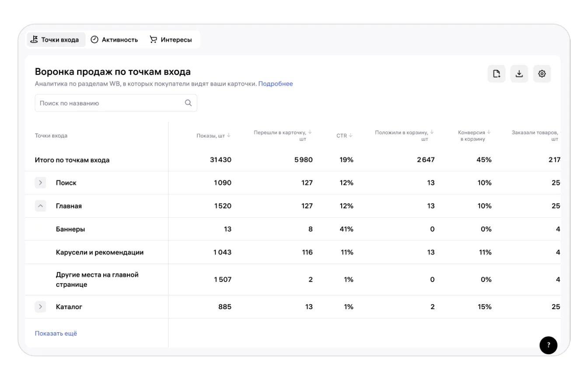Expand the Поиск row

pyautogui.click(x=40, y=183)
